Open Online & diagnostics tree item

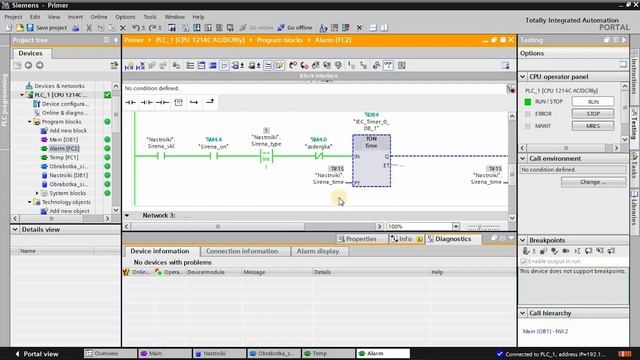64,113
